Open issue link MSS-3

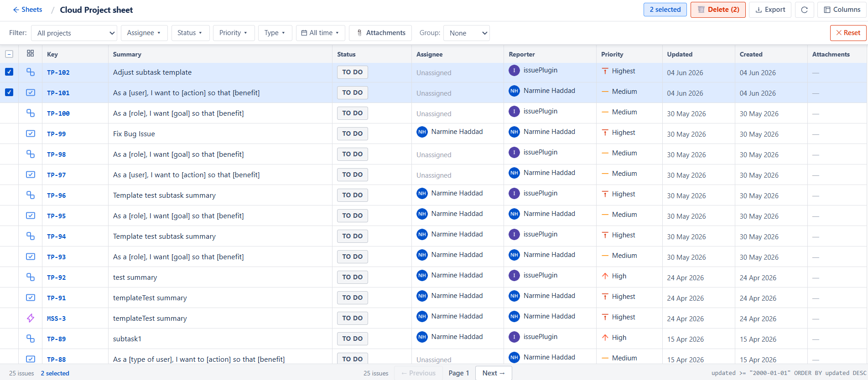click(x=57, y=318)
